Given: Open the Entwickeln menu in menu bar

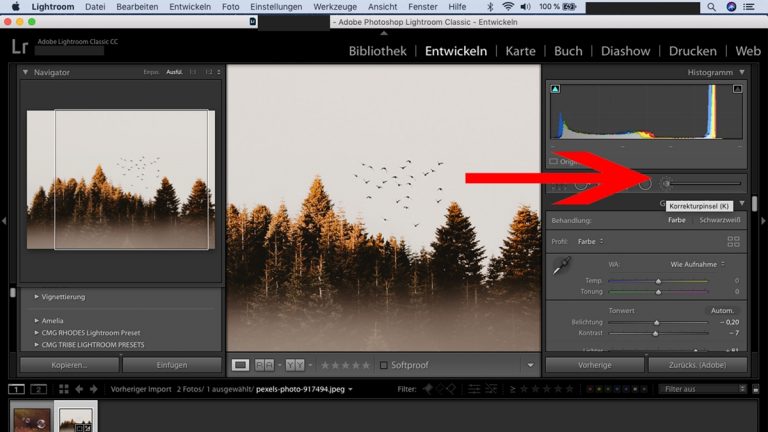Looking at the screenshot, I should click(189, 7).
